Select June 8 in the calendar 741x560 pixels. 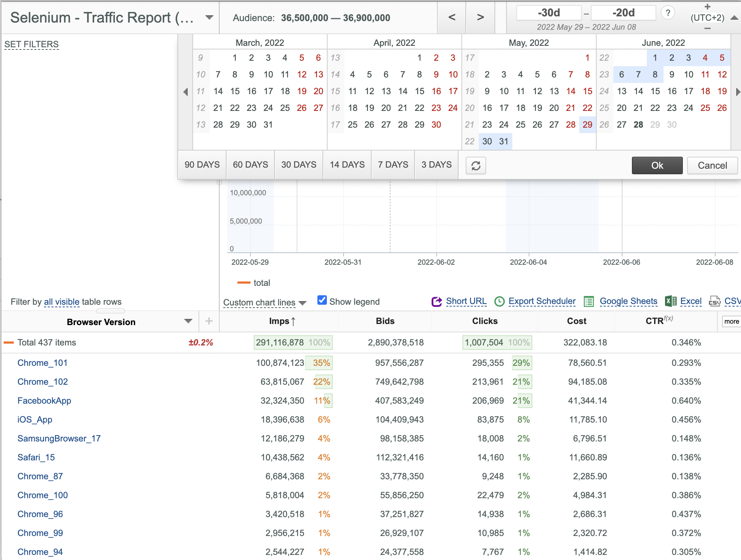point(655,75)
